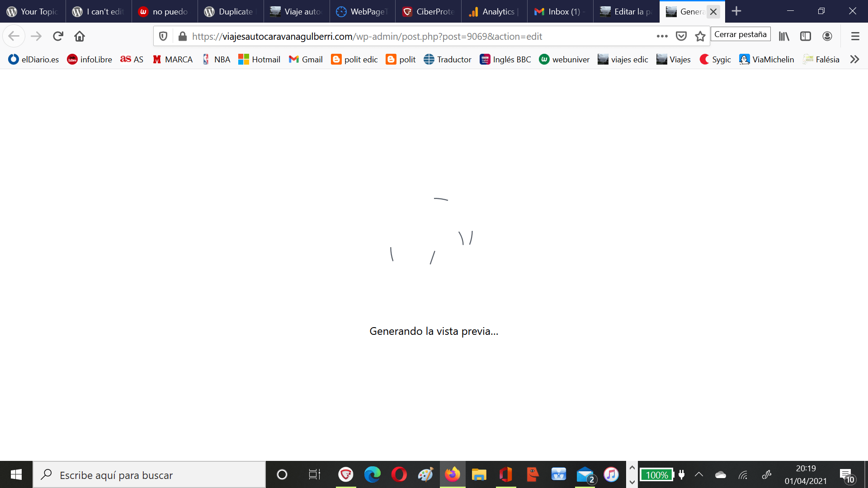
Task: Open Microsoft Office from taskbar
Action: [x=505, y=474]
